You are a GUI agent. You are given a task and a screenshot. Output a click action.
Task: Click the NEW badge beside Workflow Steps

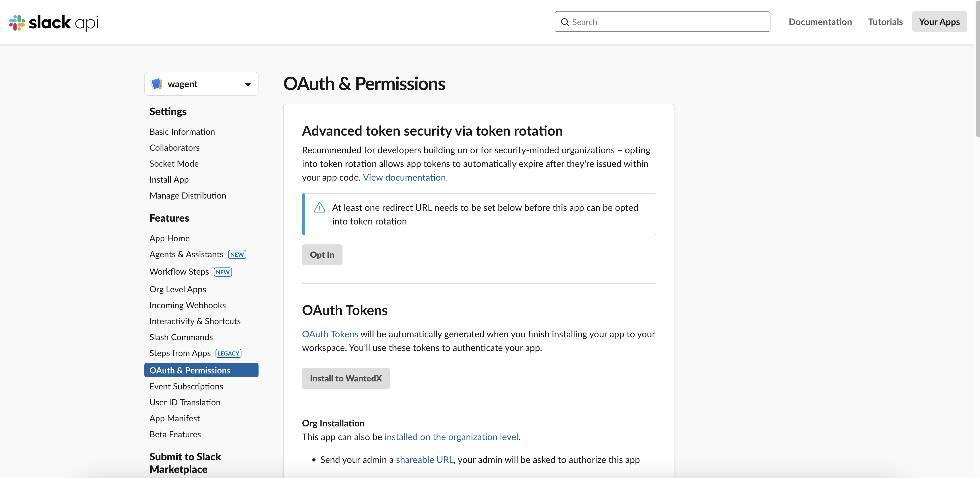tap(223, 272)
